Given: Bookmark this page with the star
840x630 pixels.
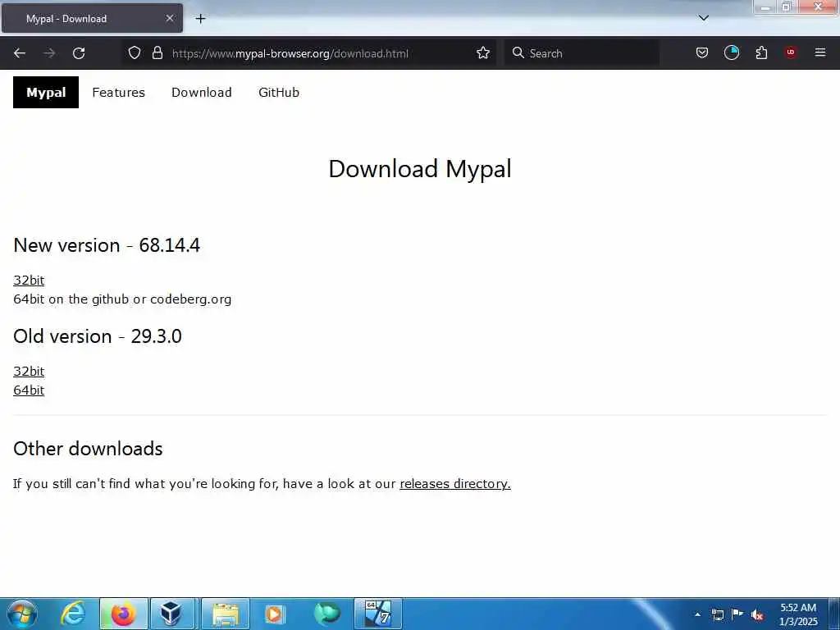Looking at the screenshot, I should [x=483, y=52].
